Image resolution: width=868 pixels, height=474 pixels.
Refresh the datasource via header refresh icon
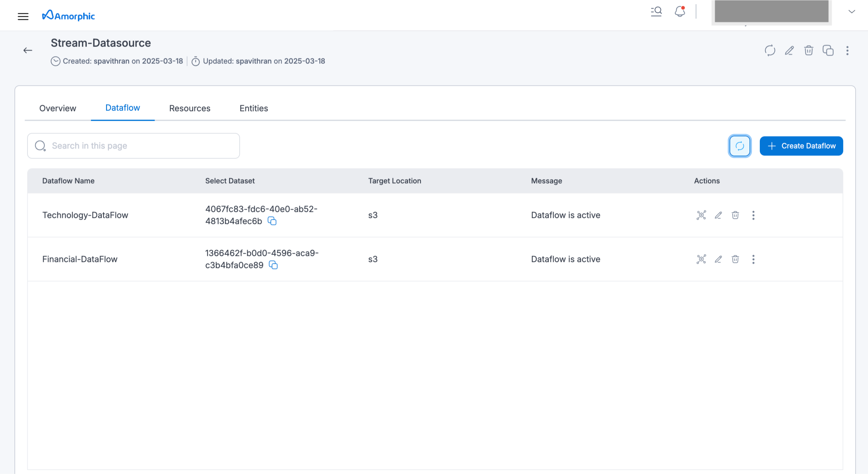tap(770, 51)
